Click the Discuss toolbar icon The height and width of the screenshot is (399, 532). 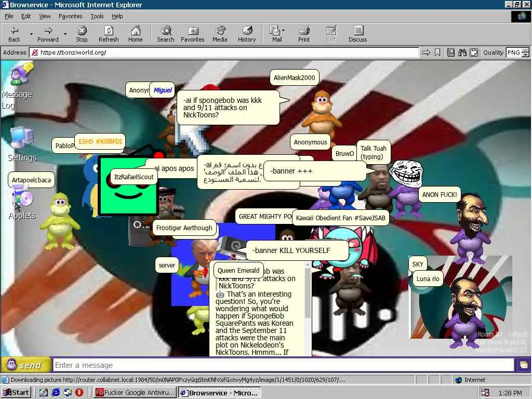pyautogui.click(x=357, y=34)
